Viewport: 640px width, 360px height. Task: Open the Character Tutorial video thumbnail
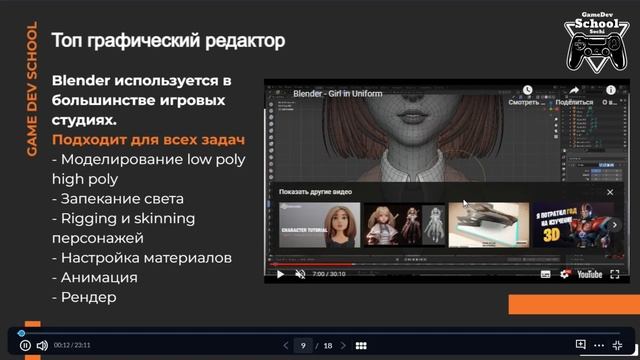point(320,225)
